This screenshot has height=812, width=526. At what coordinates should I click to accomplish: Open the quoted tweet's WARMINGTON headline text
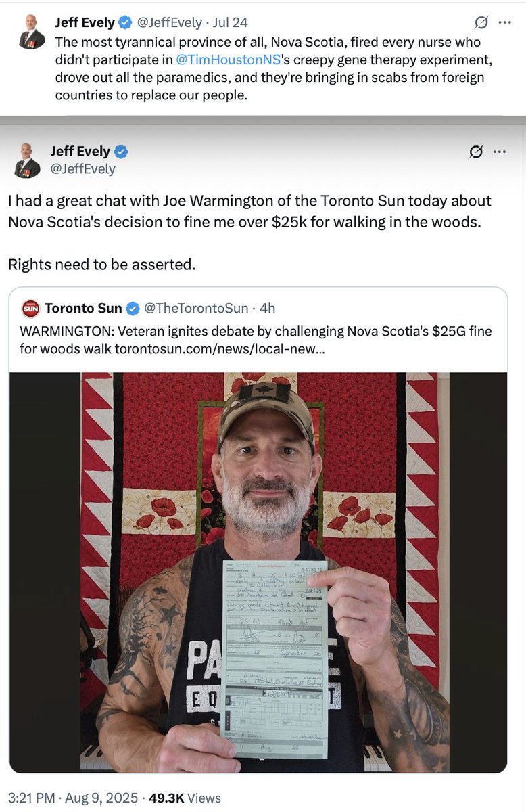tap(256, 340)
